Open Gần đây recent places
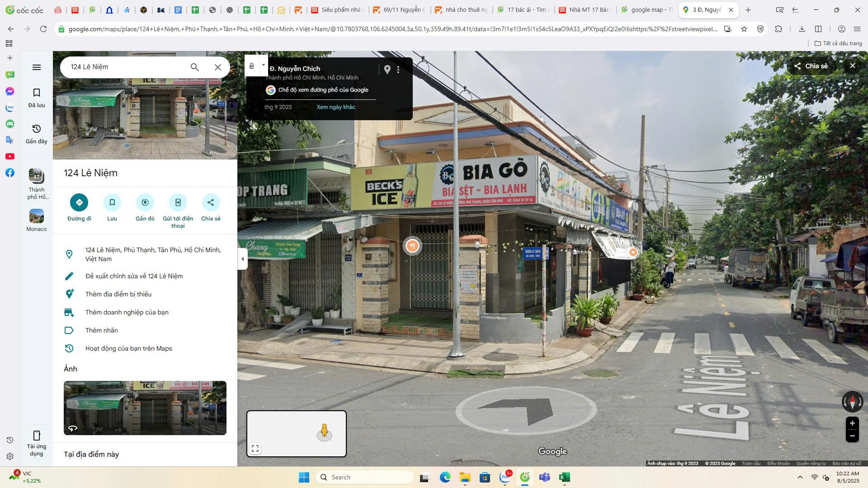868x488 pixels. [x=37, y=134]
